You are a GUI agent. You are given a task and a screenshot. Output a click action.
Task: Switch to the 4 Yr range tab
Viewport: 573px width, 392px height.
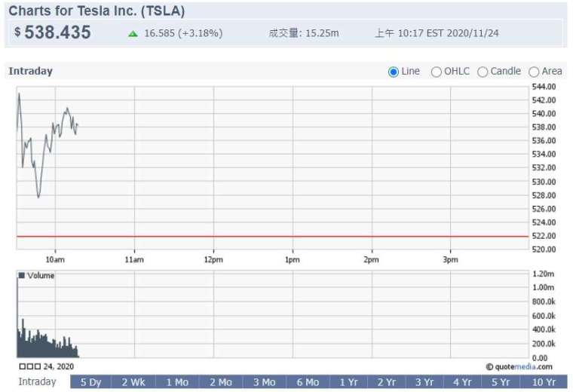pos(462,382)
